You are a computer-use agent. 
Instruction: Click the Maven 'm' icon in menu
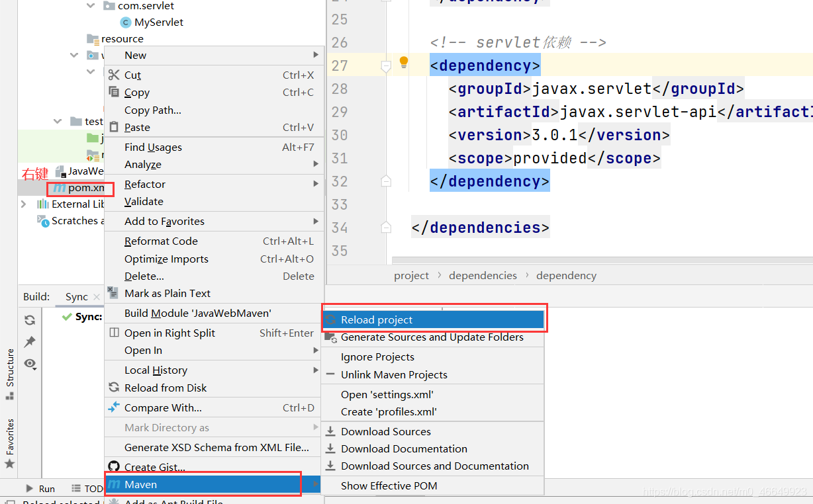coord(114,485)
